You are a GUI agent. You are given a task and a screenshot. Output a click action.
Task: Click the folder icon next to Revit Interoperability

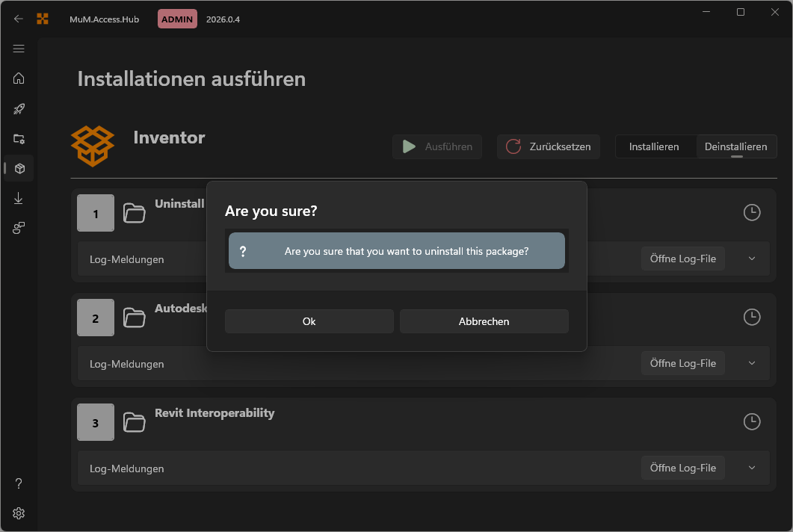click(x=135, y=421)
